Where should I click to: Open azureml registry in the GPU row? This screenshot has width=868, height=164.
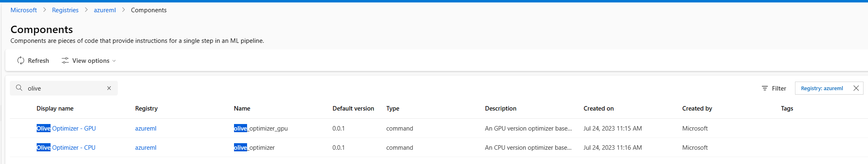(146, 129)
